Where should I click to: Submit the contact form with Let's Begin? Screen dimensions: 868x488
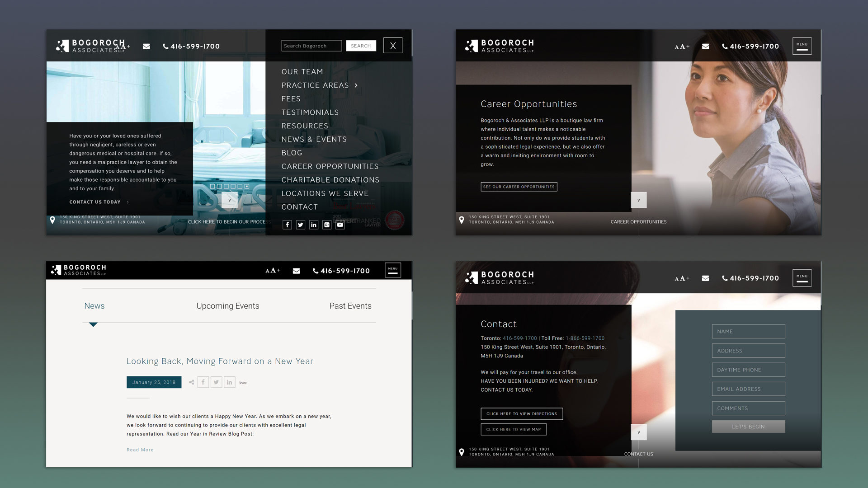(748, 427)
